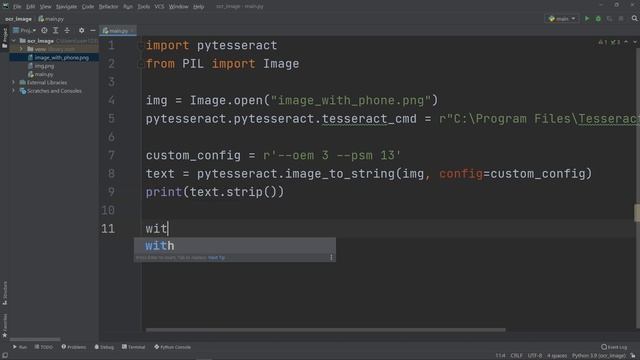Image resolution: width=640 pixels, height=360 pixels.
Task: Open the File menu
Action: [17, 7]
